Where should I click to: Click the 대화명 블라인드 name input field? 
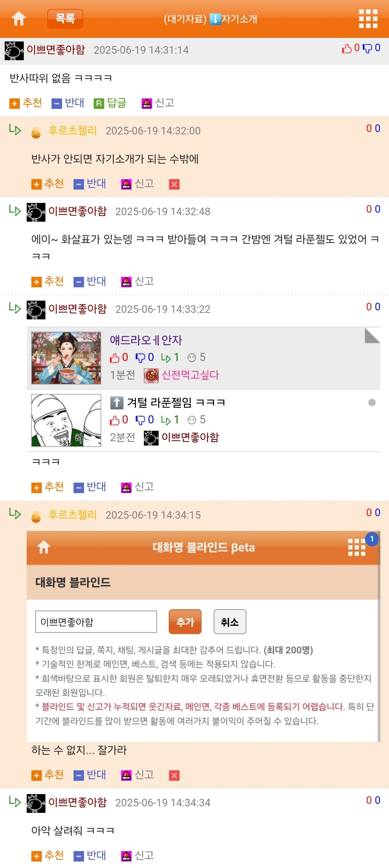tap(96, 622)
